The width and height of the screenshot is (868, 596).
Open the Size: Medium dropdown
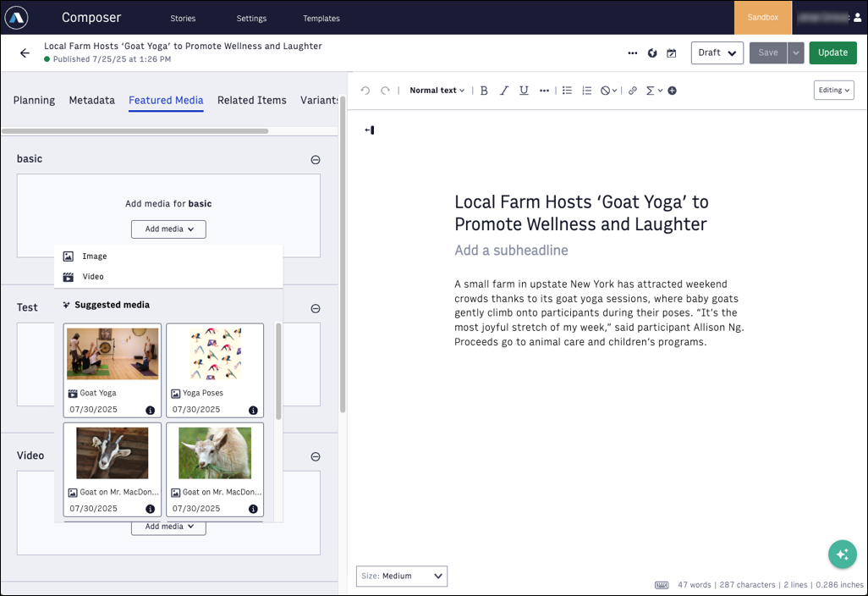click(x=402, y=576)
